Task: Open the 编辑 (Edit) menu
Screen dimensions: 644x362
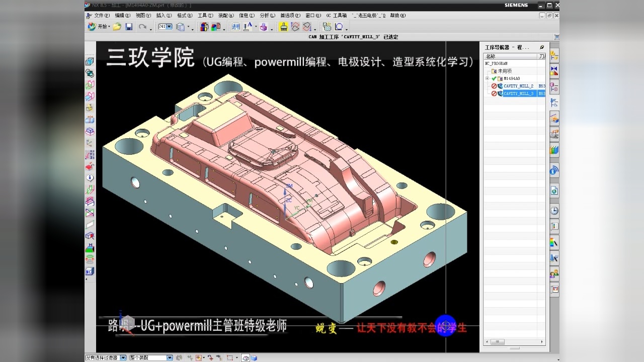Action: (x=123, y=16)
